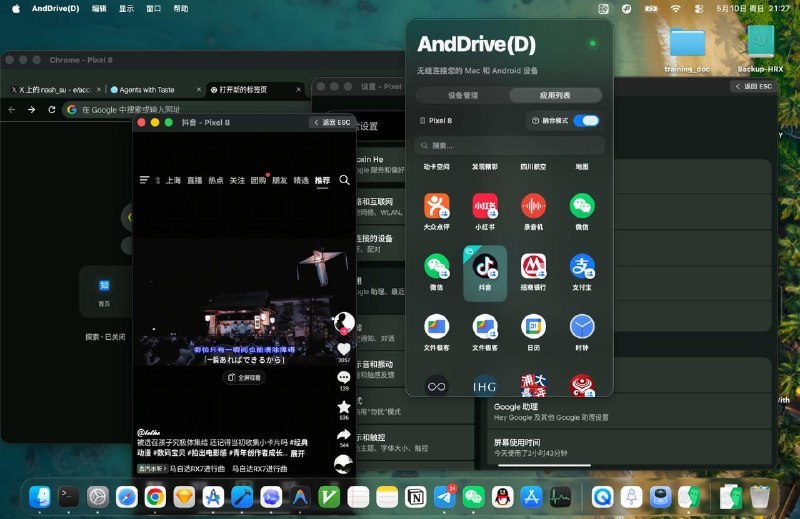Open Trash in the Dock
Viewport: 800px width, 519px height.
tap(760, 497)
